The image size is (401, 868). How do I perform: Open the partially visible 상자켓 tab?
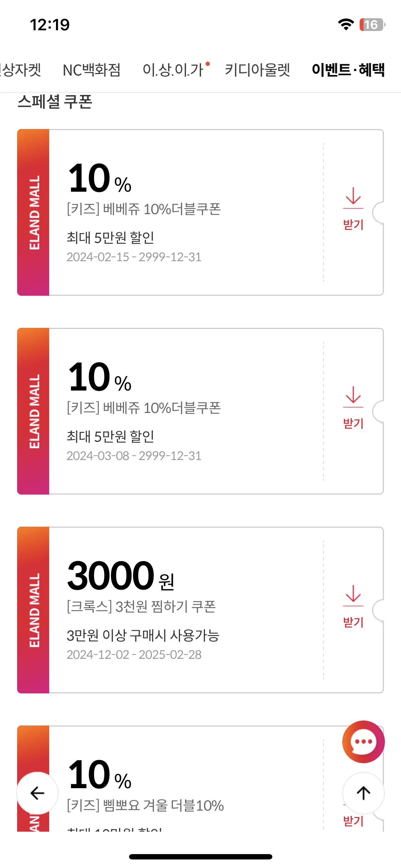21,70
